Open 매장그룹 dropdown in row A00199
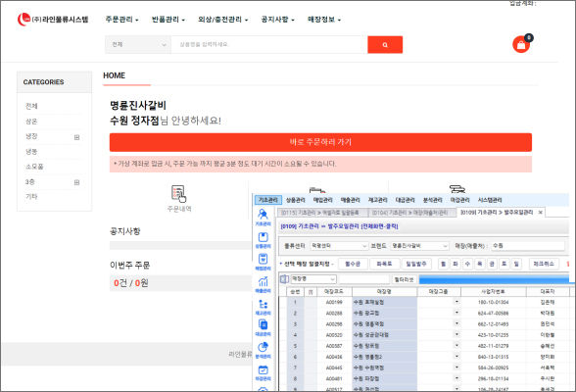The height and width of the screenshot is (392, 576). pos(456,302)
